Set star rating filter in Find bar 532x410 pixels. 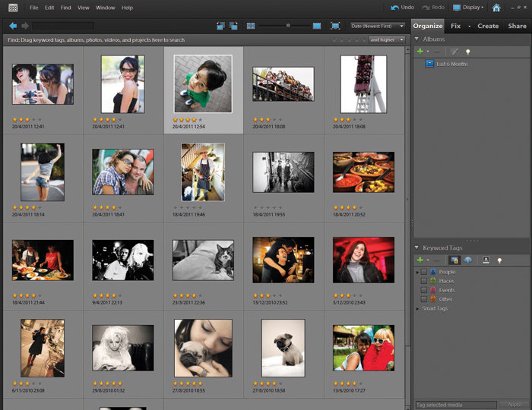[x=349, y=40]
